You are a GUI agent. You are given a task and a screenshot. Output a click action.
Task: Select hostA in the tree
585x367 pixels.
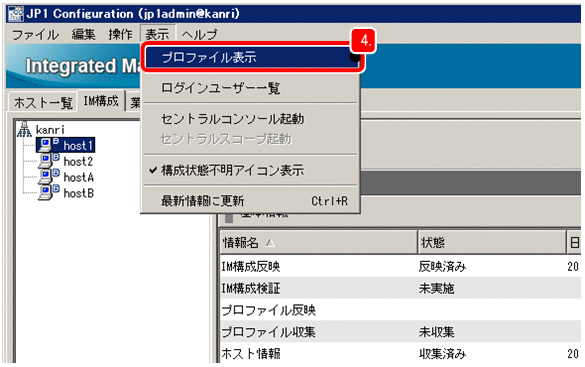tap(78, 178)
